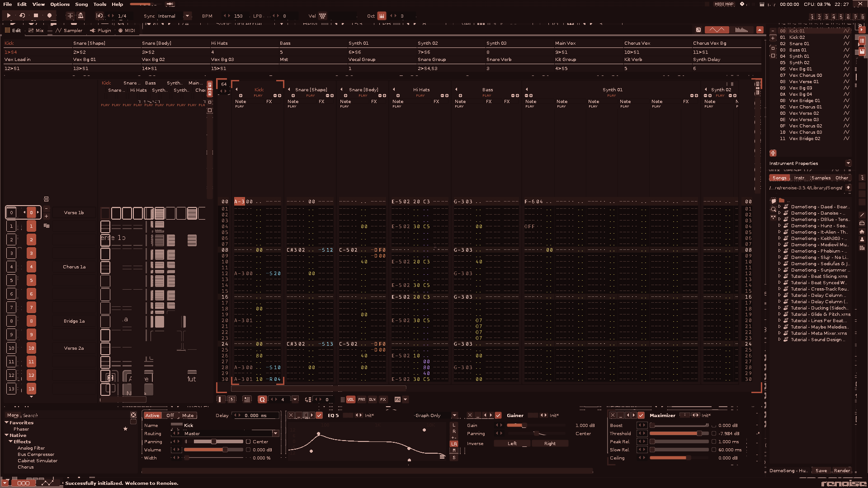
Task: Open the disk browser search icon
Action: [x=774, y=209]
